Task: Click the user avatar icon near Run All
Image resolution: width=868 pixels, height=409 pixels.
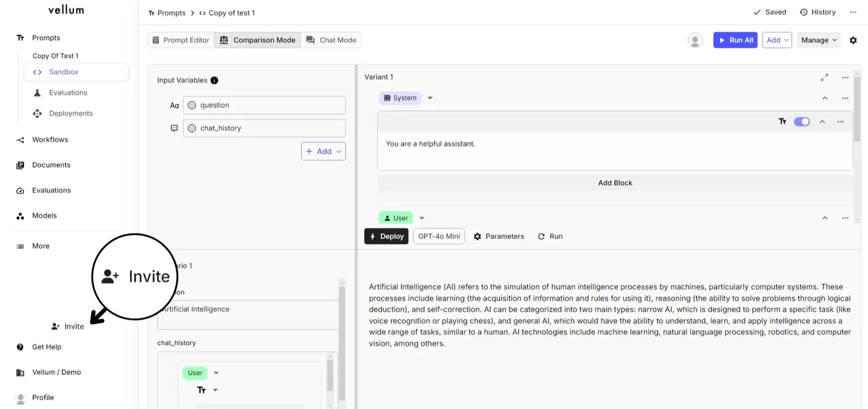Action: 695,40
